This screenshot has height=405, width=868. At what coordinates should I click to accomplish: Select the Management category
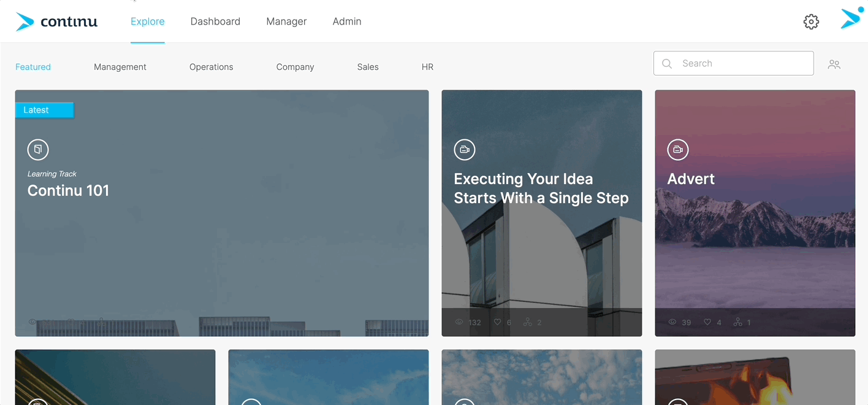click(x=120, y=67)
